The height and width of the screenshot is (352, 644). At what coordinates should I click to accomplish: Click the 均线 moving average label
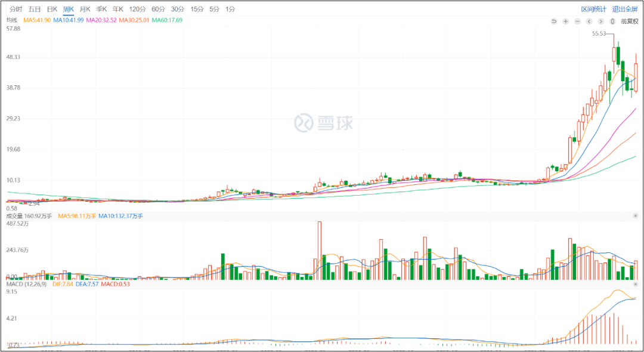12,20
